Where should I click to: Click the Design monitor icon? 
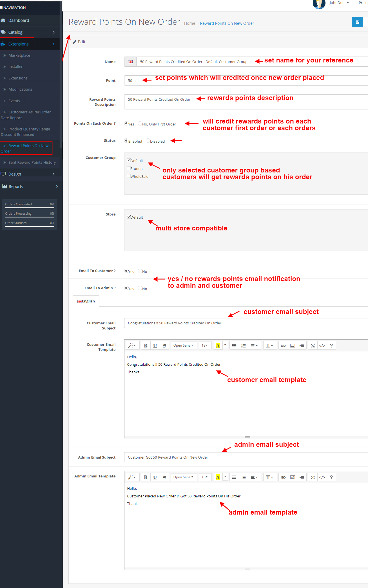pyautogui.click(x=3, y=174)
